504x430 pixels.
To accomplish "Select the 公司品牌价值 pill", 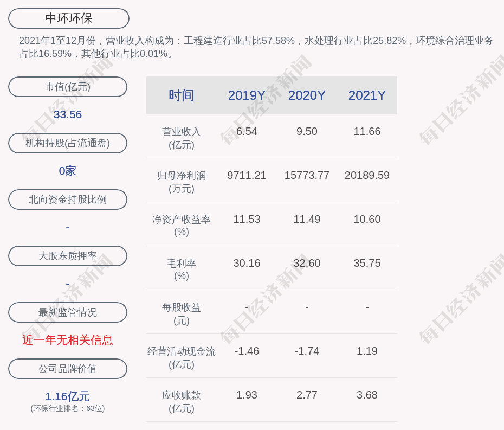I will (68, 369).
